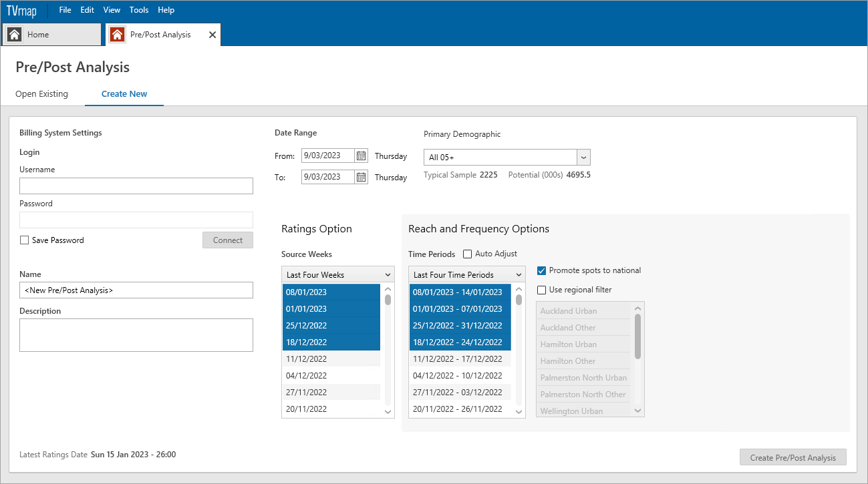Viewport: 868px width, 484px height.
Task: Open the View menu
Action: pos(112,10)
